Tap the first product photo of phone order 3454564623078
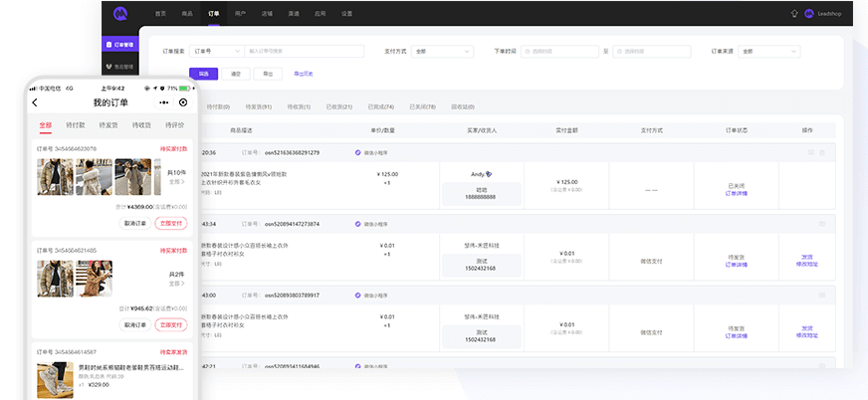Viewport: 868px width, 400px height. click(56, 177)
